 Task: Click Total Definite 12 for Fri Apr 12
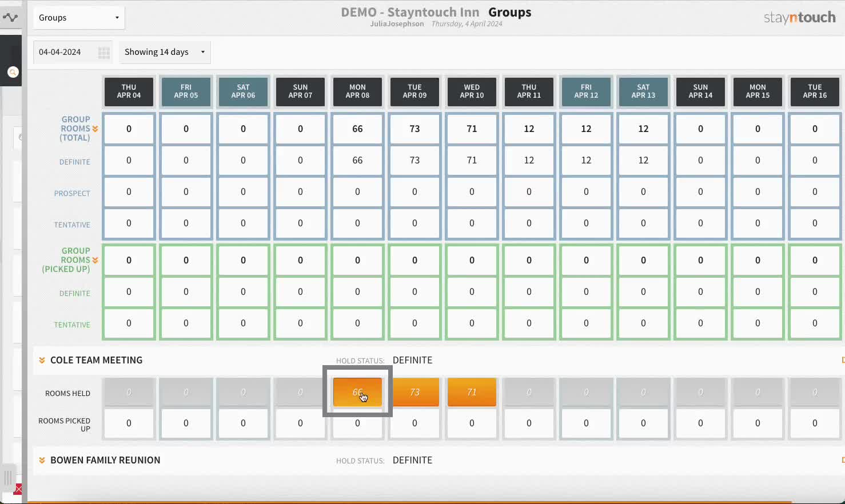click(586, 161)
